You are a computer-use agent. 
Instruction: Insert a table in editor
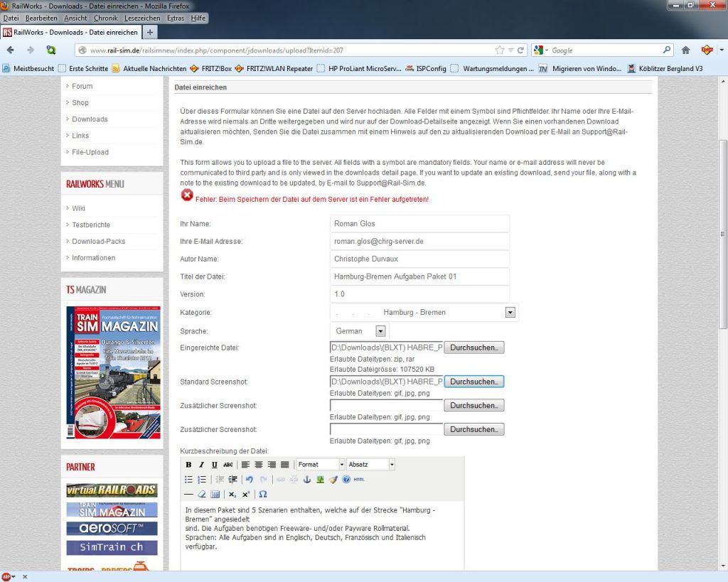[x=215, y=495]
